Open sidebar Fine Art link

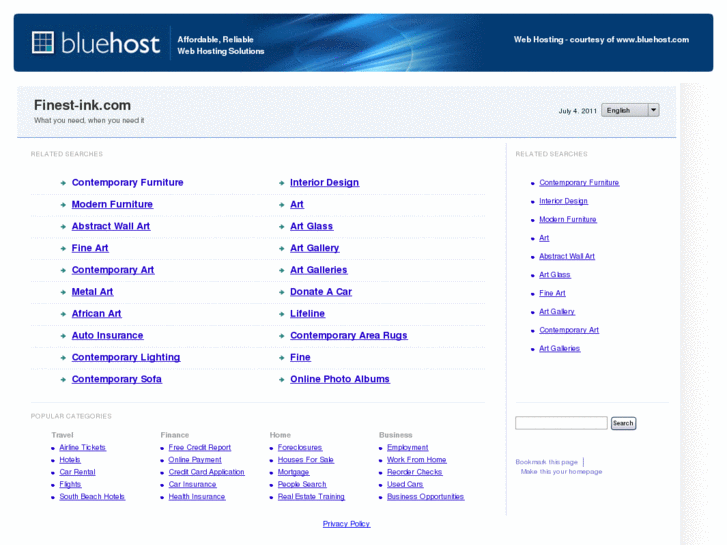tap(552, 293)
